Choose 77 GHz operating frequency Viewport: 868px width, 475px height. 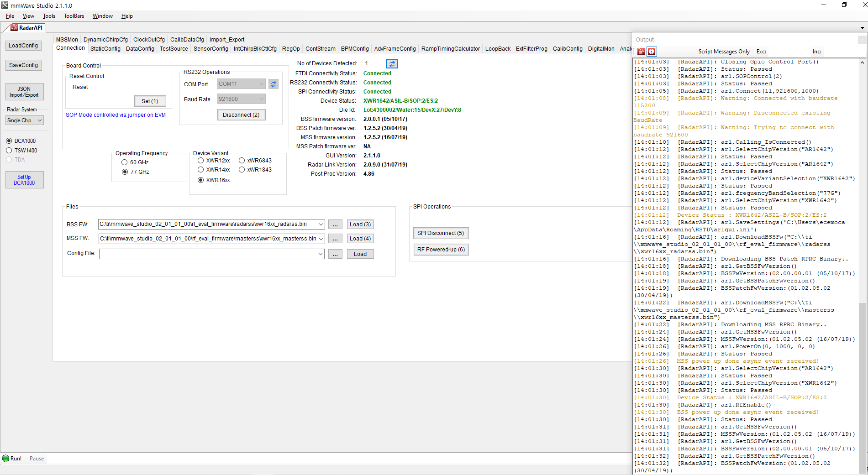[x=125, y=172]
